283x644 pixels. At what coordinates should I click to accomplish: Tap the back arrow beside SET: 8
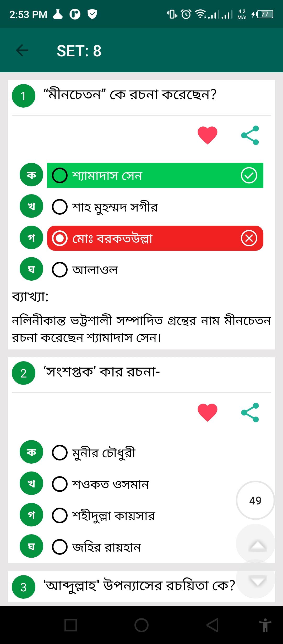tap(22, 50)
